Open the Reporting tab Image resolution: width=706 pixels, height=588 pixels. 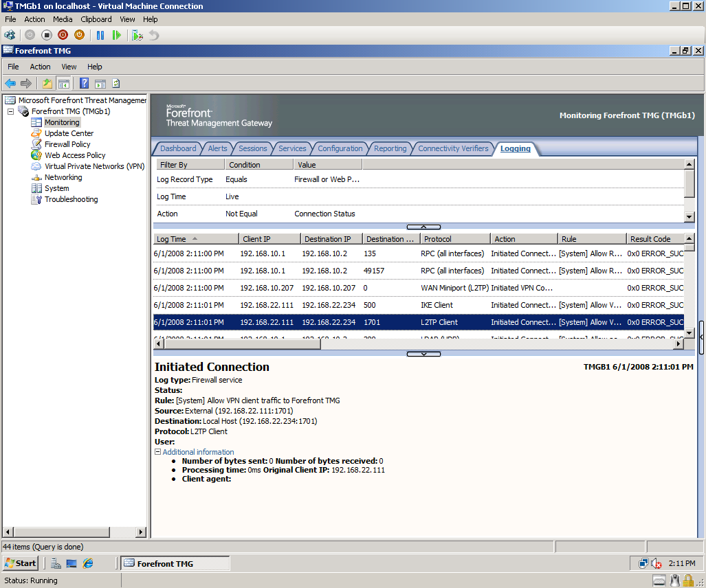(390, 148)
